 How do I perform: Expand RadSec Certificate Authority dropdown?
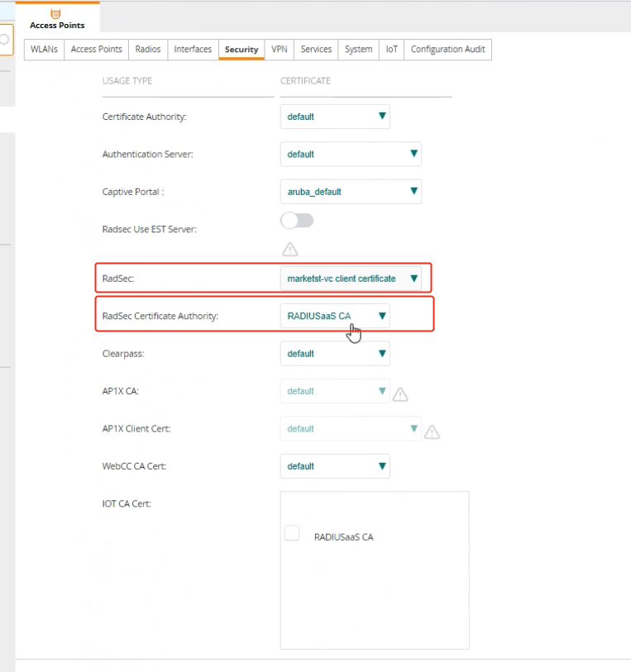pos(335,316)
